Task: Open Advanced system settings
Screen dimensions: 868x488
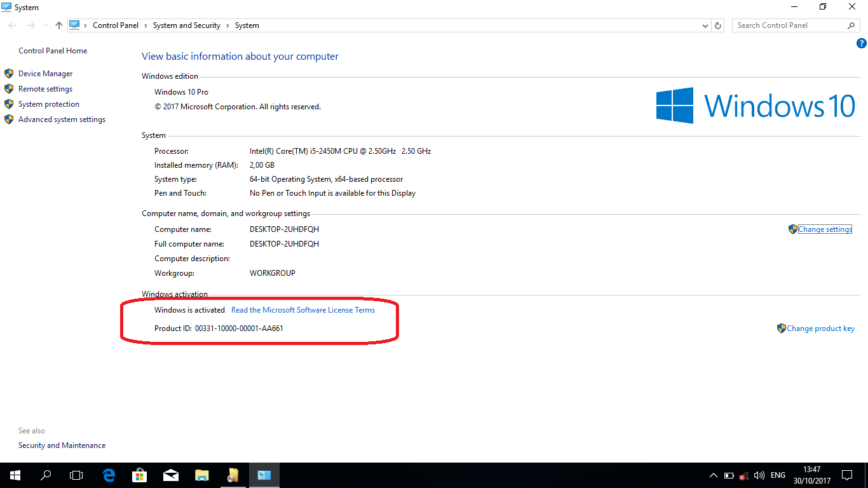Action: [62, 119]
